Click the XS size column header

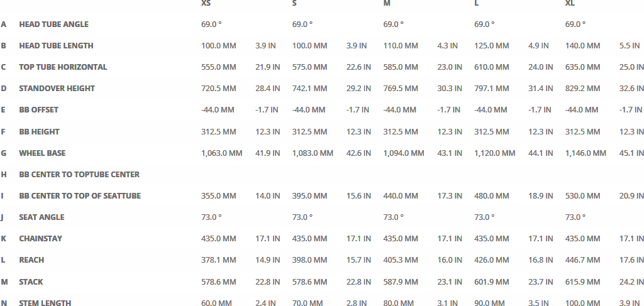(206, 3)
